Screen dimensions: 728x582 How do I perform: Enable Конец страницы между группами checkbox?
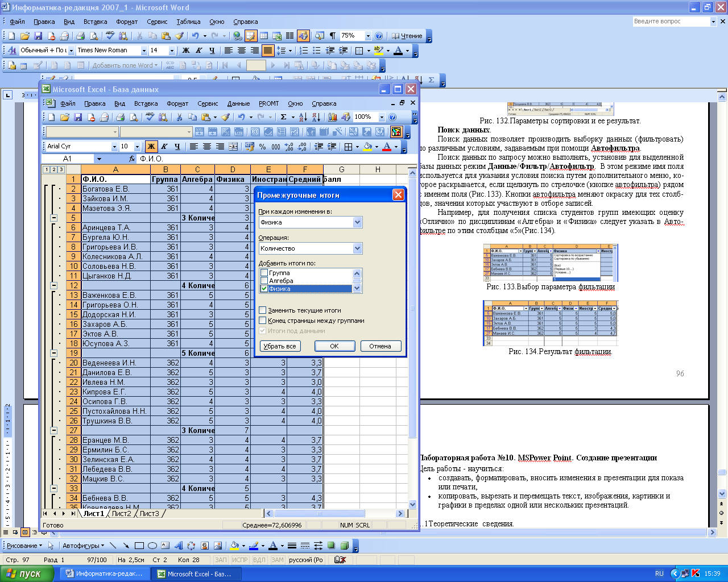point(262,321)
